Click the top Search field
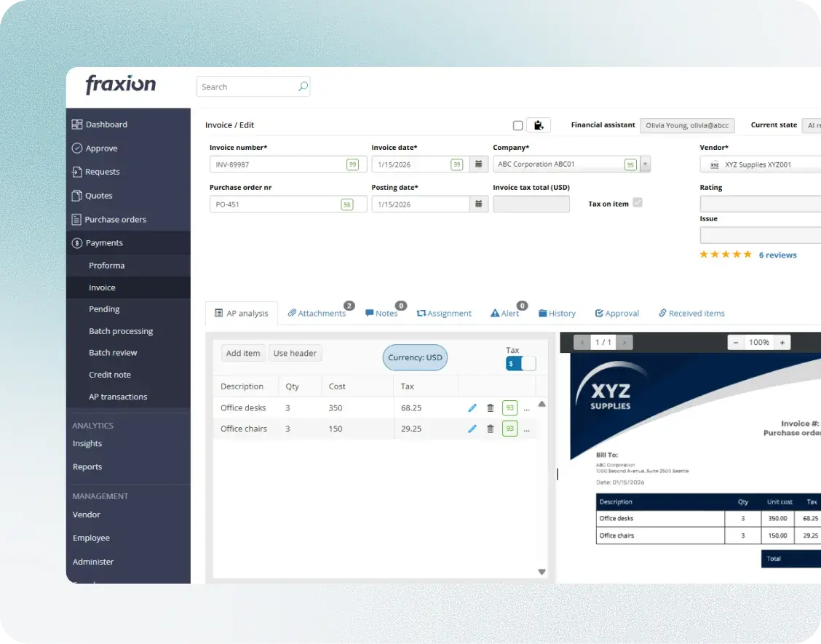821x644 pixels. click(x=253, y=87)
